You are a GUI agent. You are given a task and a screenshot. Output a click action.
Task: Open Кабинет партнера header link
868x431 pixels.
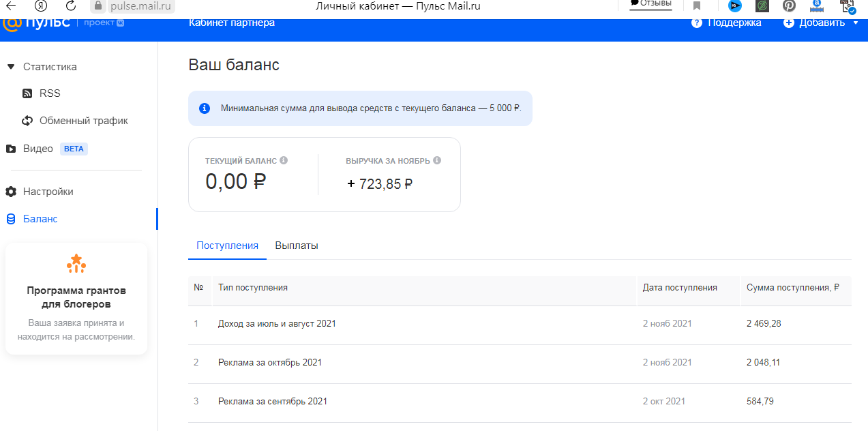(x=232, y=23)
